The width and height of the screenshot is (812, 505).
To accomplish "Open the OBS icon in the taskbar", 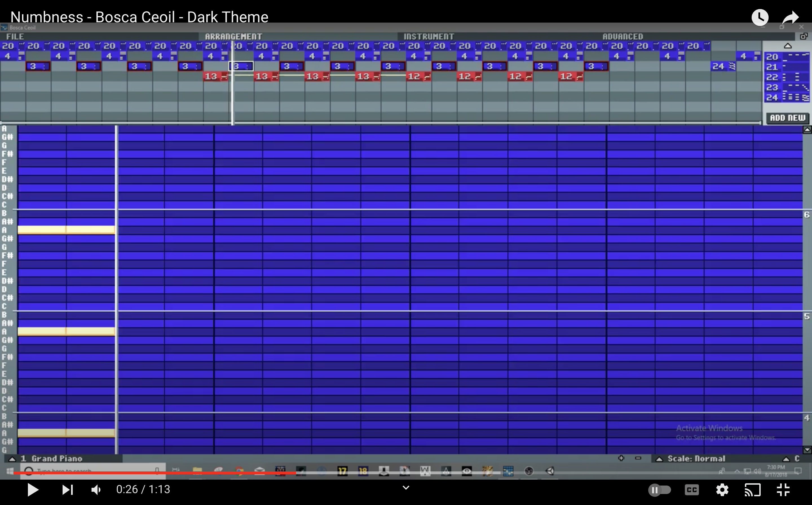I will [529, 471].
